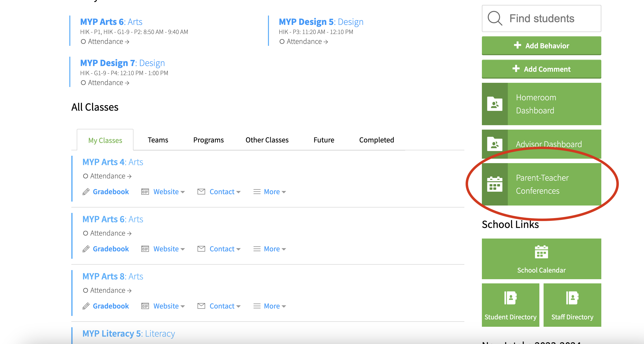The image size is (644, 344).
Task: Expand the Contact dropdown for MYP Arts 8
Action: coord(225,306)
